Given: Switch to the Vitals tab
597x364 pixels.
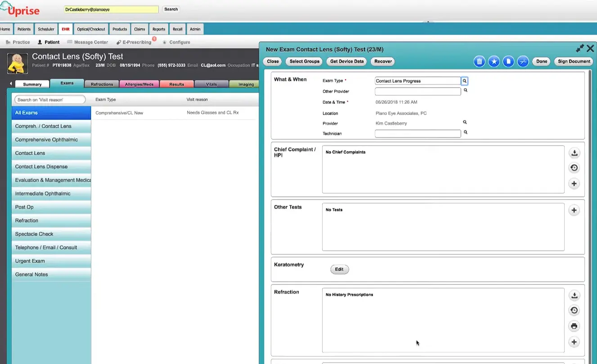Looking at the screenshot, I should pyautogui.click(x=211, y=84).
